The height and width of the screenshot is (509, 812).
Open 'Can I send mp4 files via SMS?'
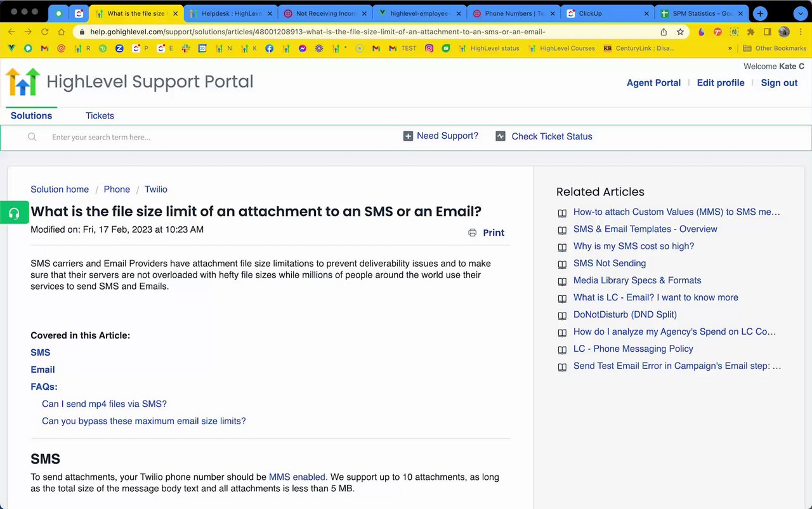104,404
